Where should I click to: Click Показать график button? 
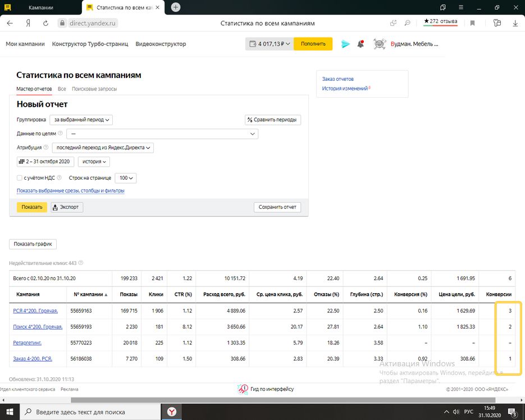click(33, 244)
